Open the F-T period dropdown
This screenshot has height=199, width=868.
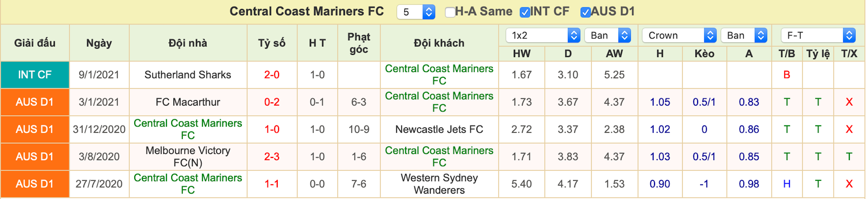(x=818, y=35)
